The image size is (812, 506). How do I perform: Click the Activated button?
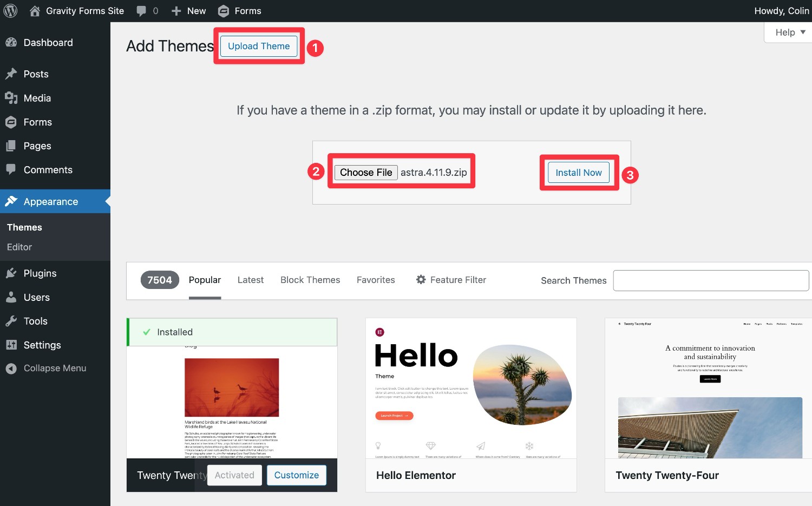234,475
